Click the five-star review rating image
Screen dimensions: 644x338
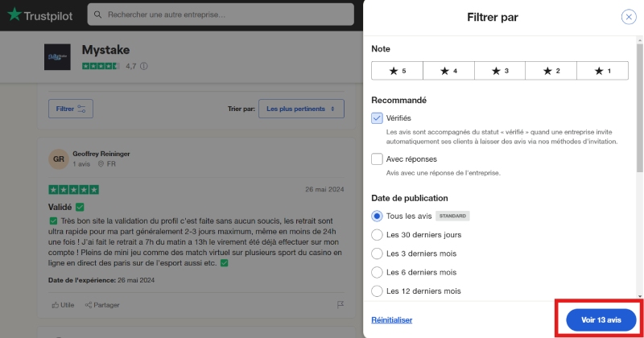(73, 189)
